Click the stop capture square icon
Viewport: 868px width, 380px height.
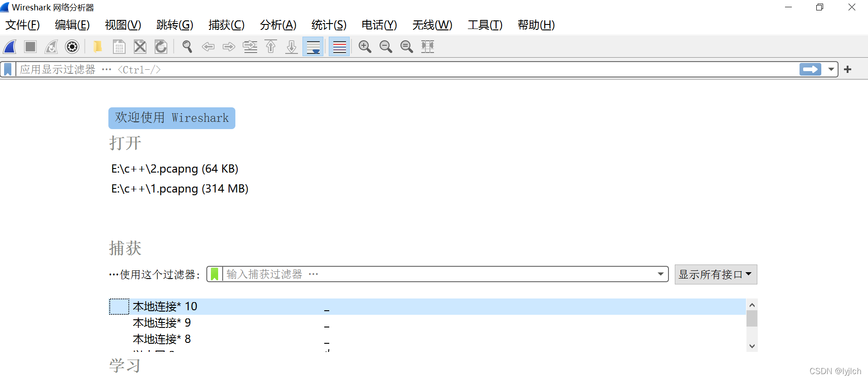pyautogui.click(x=30, y=47)
